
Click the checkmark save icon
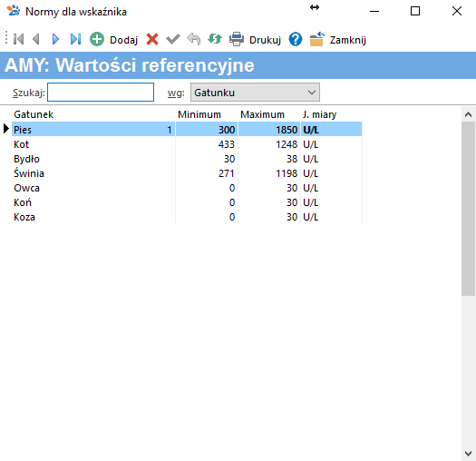pos(173,39)
